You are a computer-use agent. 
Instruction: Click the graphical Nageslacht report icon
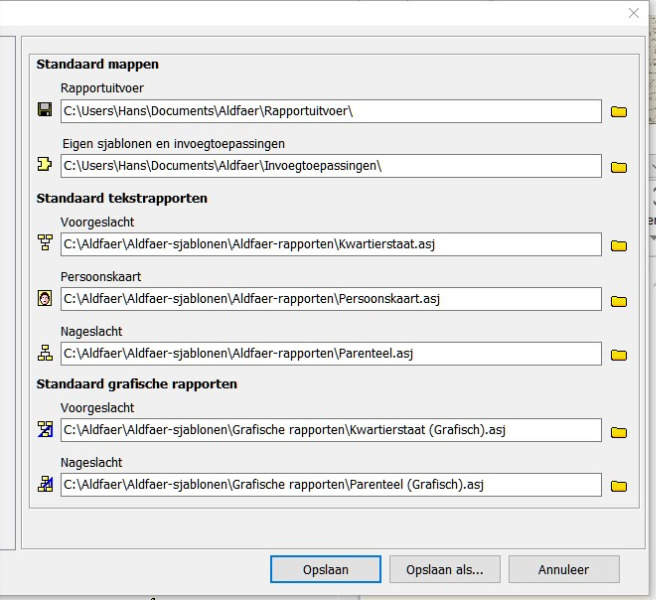point(45,485)
